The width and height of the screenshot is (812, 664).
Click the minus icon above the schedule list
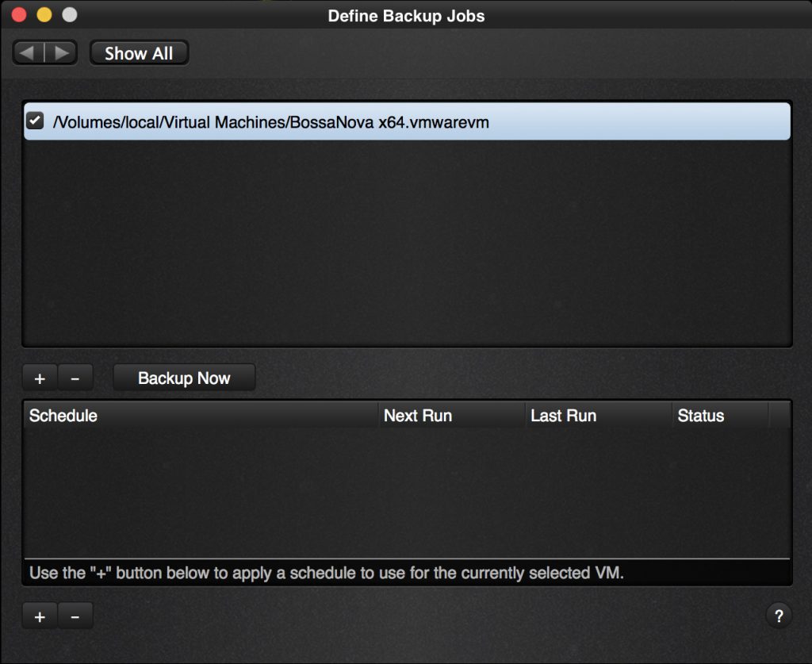(75, 378)
